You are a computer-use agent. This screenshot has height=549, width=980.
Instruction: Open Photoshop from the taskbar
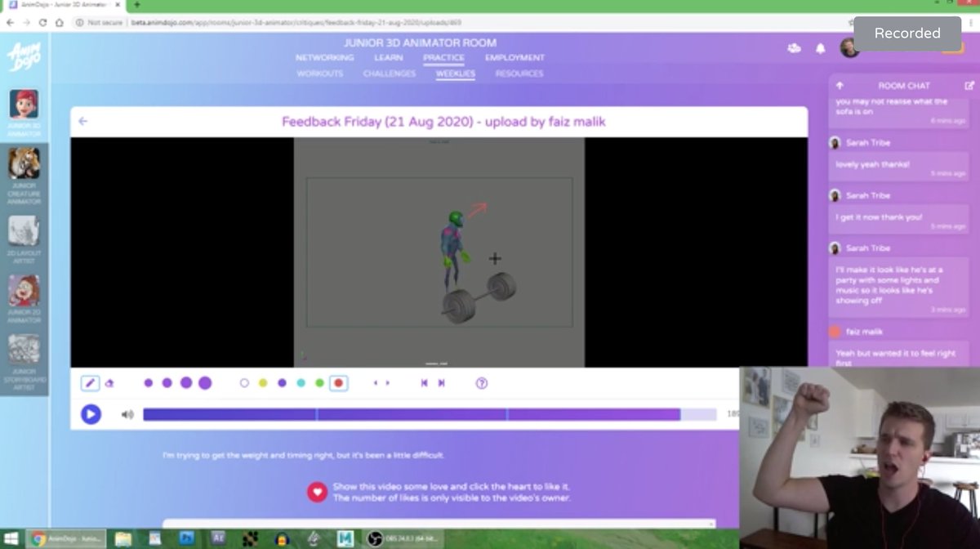pos(187,538)
